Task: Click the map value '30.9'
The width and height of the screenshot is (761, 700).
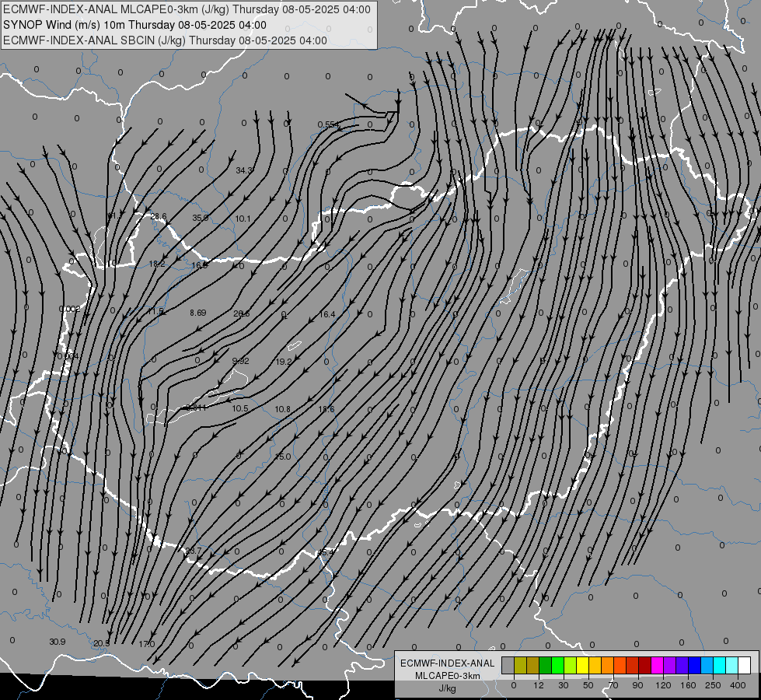Action: pos(58,642)
